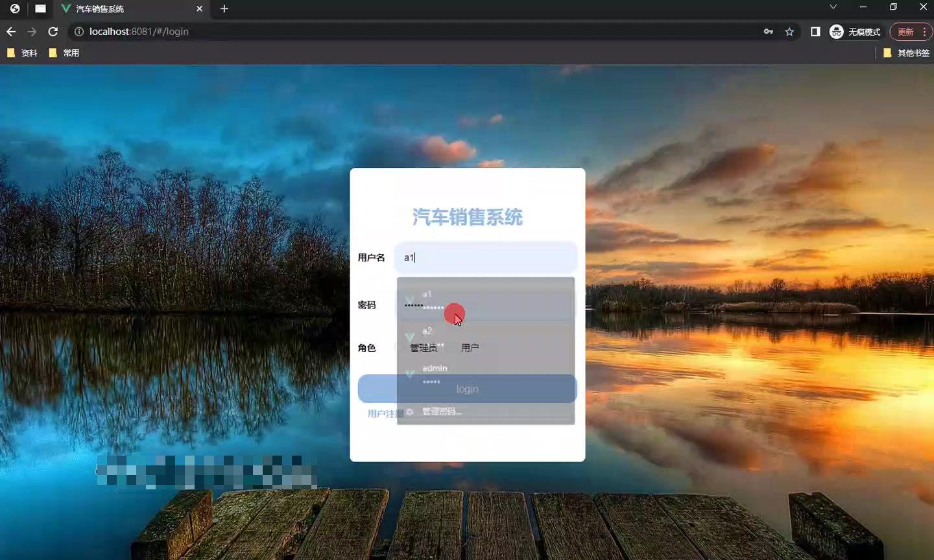Click the 无痕模式 incognito indicator
Viewport: 934px width, 560px height.
tap(855, 32)
